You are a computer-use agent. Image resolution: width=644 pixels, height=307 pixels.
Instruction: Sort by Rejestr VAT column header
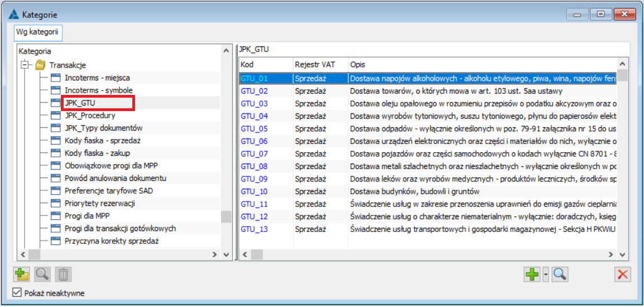[320, 65]
